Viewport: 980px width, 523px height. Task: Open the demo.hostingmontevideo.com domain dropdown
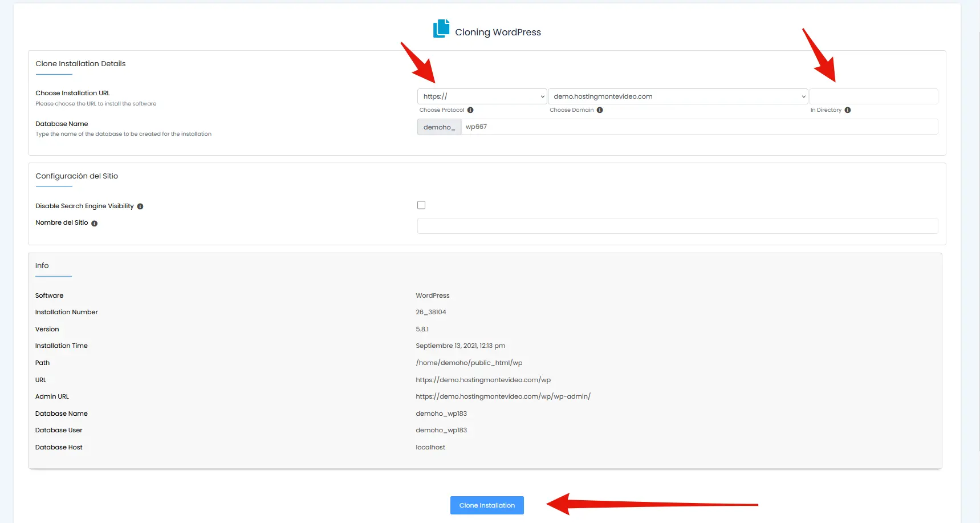[678, 96]
